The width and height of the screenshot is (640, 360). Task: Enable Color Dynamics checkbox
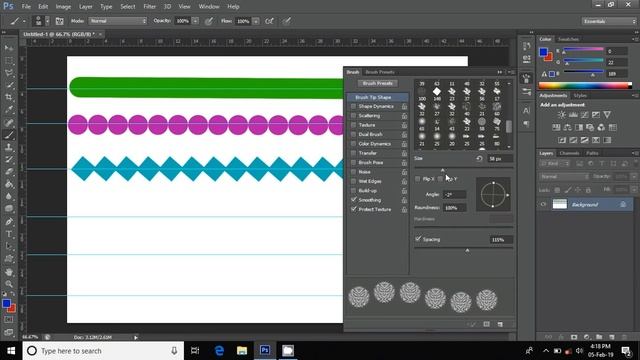pyautogui.click(x=353, y=144)
